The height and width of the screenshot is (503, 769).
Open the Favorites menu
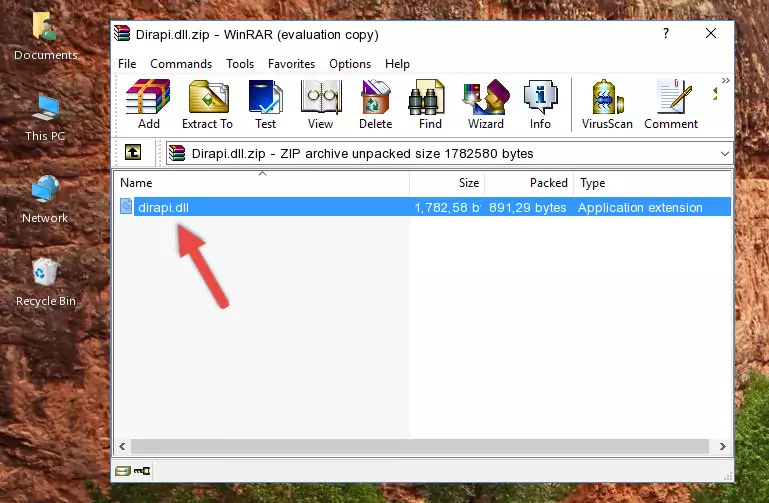(291, 64)
